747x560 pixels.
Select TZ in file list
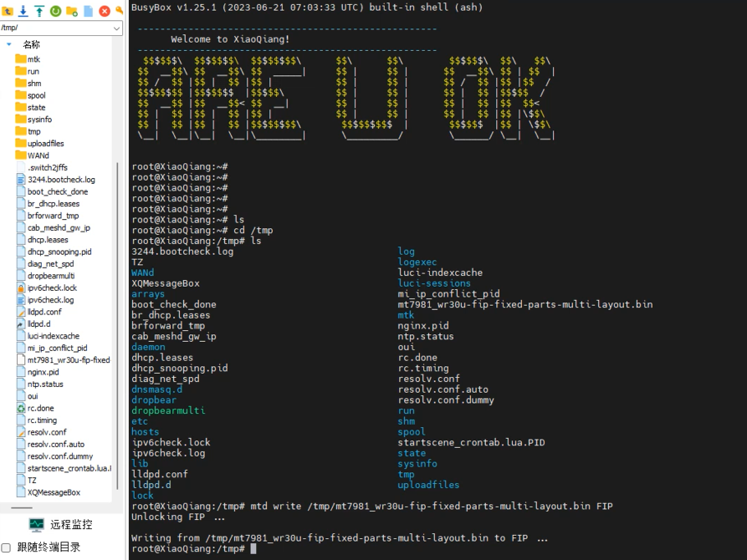(x=32, y=480)
